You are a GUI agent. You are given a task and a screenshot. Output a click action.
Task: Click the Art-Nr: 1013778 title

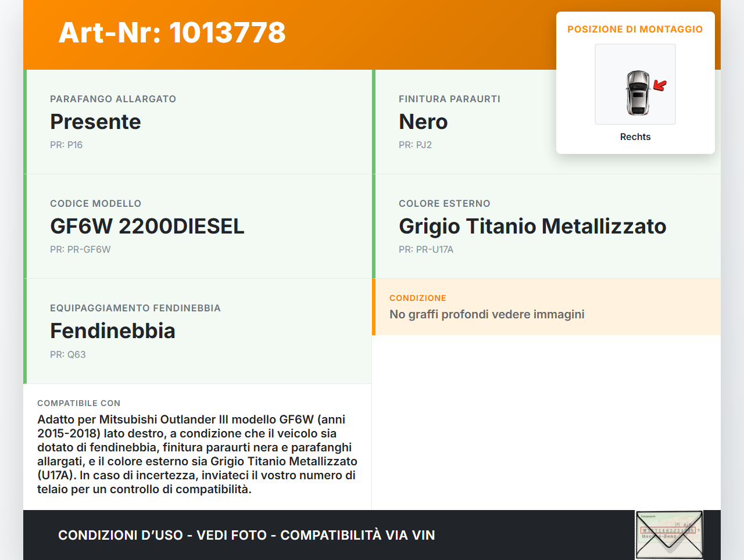[x=172, y=33]
